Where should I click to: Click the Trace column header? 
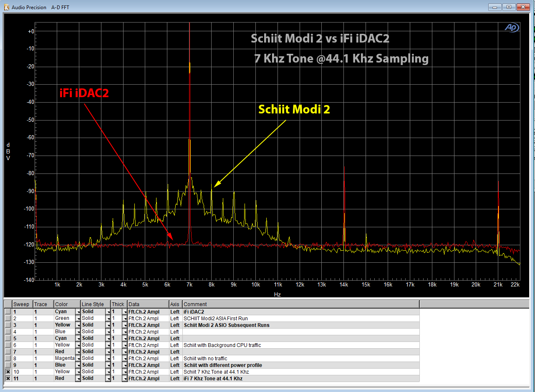(43, 304)
